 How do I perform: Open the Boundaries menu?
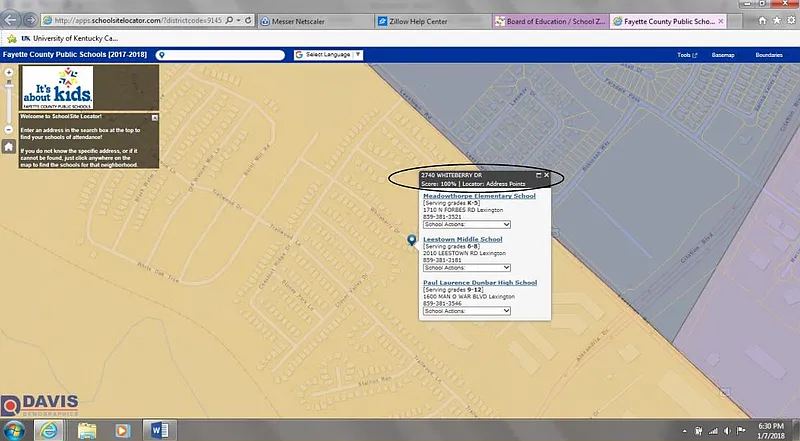(x=769, y=55)
